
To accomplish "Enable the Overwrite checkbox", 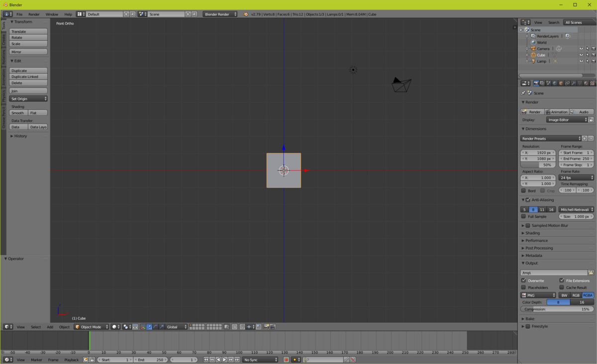I will pos(523,280).
